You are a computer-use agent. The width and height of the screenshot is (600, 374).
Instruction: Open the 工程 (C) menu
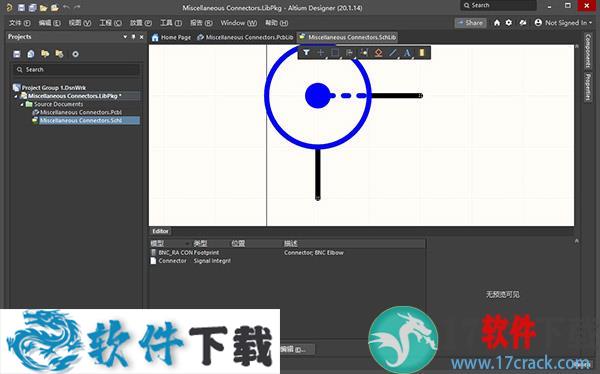[110, 23]
